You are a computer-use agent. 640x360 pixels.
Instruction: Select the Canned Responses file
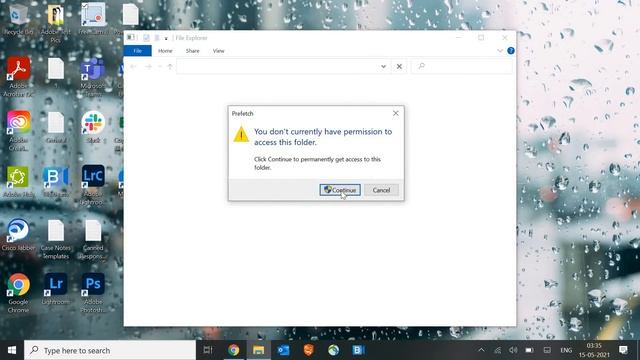pos(93,239)
